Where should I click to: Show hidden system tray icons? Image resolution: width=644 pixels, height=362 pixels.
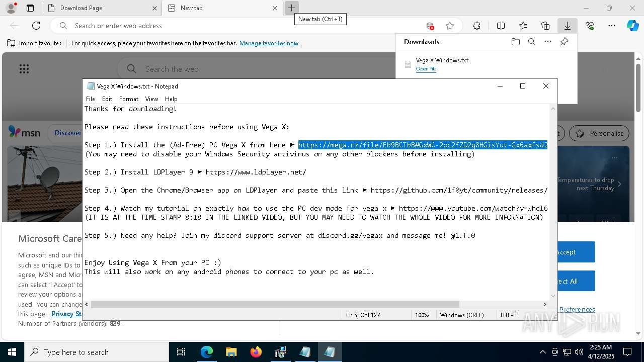[542, 352]
